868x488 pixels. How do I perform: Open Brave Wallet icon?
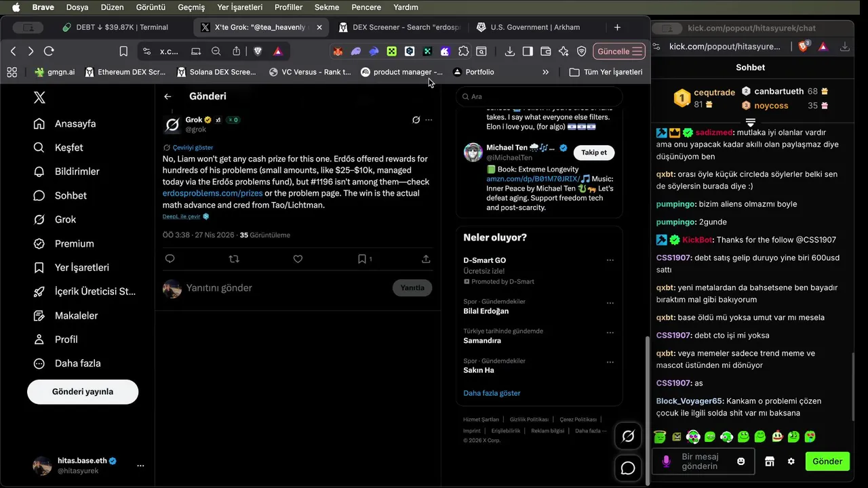click(x=546, y=52)
